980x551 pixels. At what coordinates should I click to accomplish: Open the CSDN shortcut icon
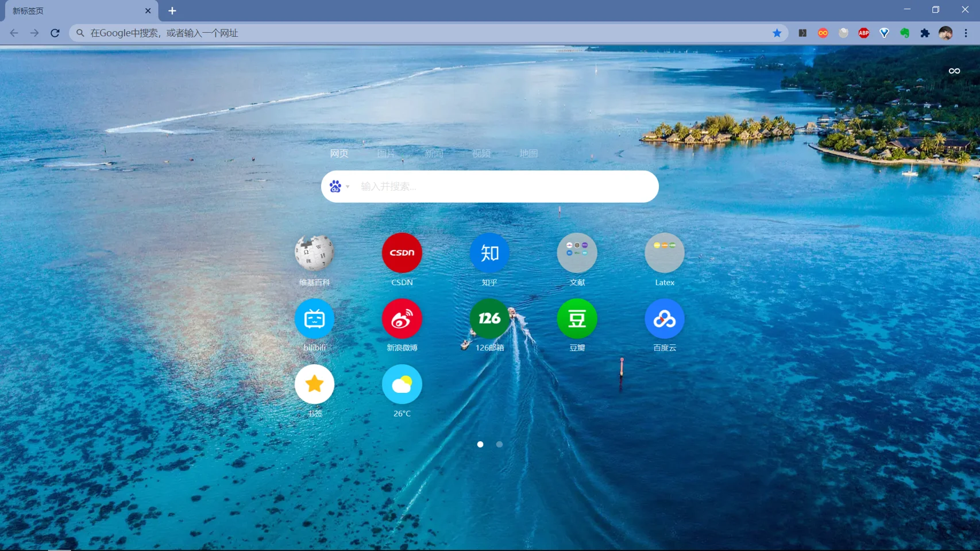402,252
